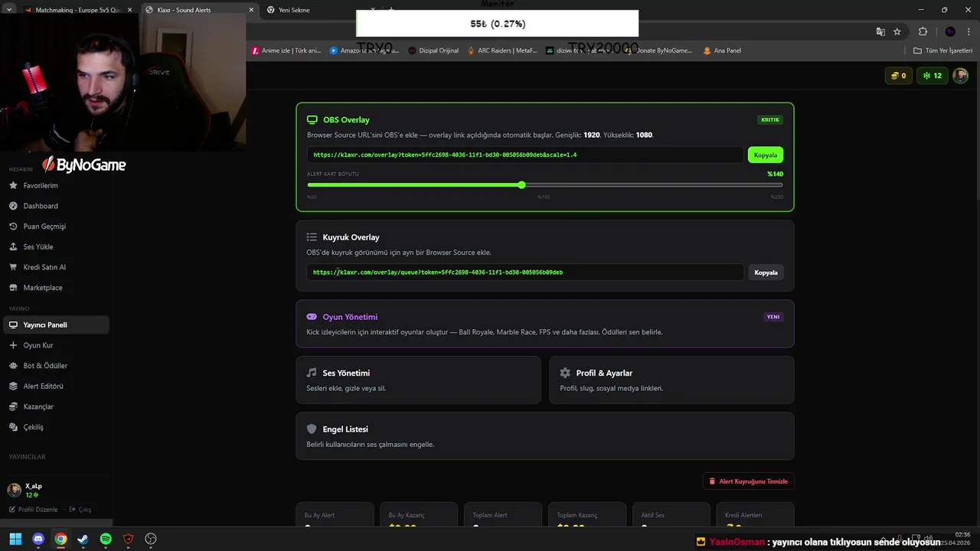980x551 pixels.
Task: Open Profil & Ayarlar card
Action: (x=671, y=380)
